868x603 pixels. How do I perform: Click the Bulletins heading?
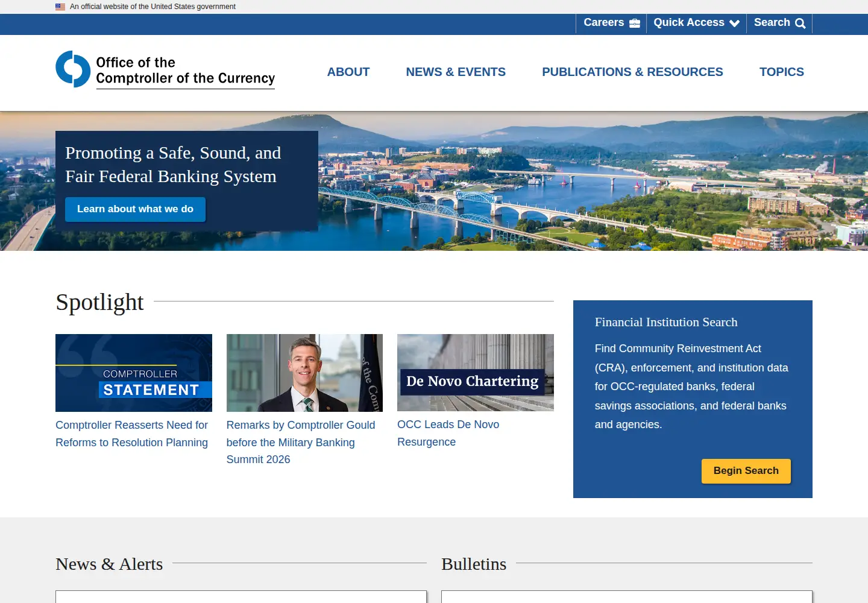tap(474, 564)
